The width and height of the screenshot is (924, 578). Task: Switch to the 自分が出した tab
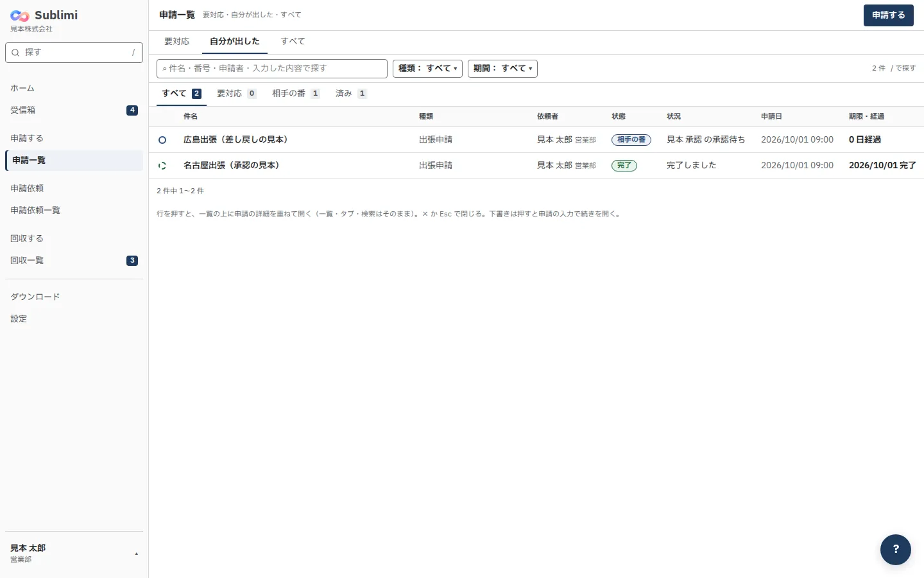(235, 42)
